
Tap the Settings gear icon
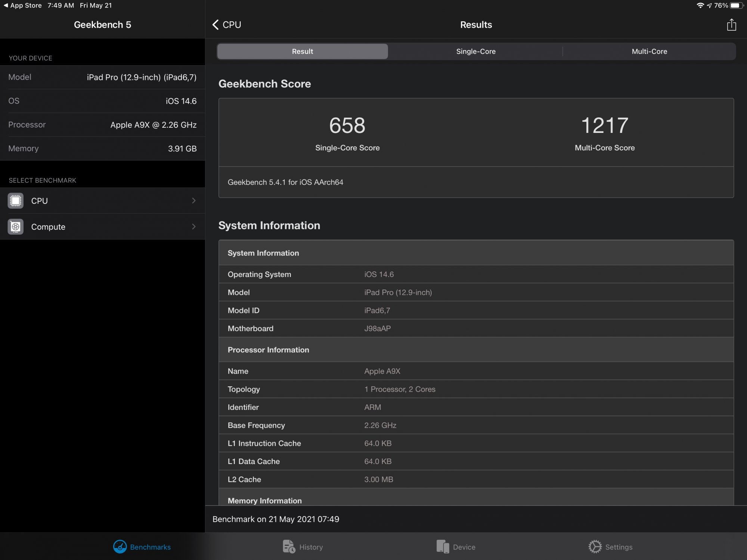tap(595, 547)
